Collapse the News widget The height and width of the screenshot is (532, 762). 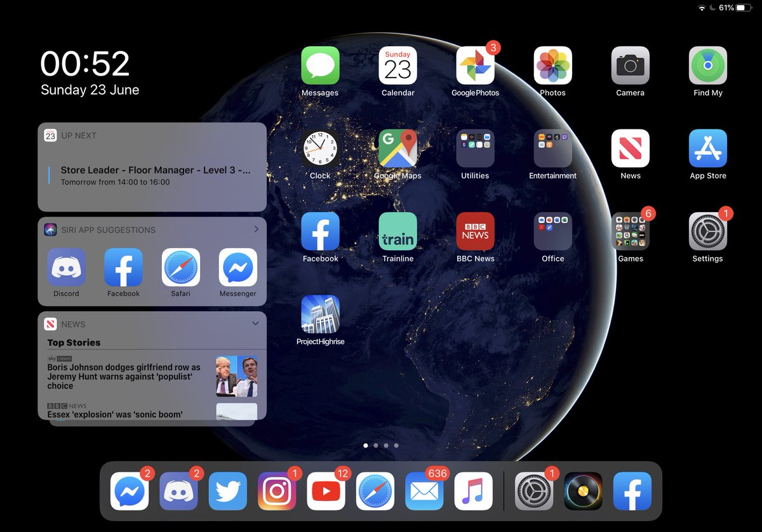point(255,324)
